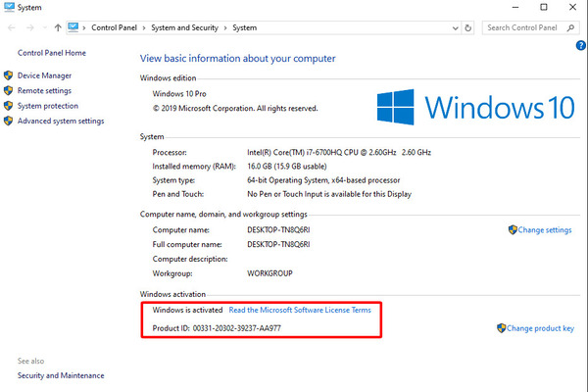
Task: Open the Control Panel breadcrumb
Action: click(x=114, y=27)
